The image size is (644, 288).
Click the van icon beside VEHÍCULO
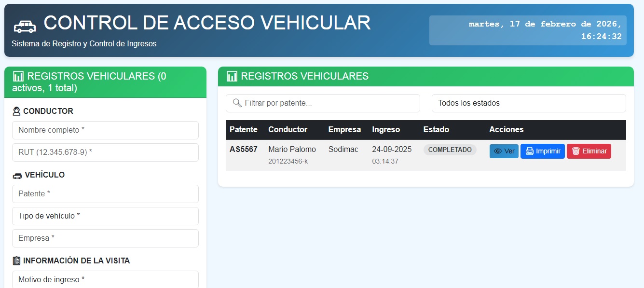17,175
